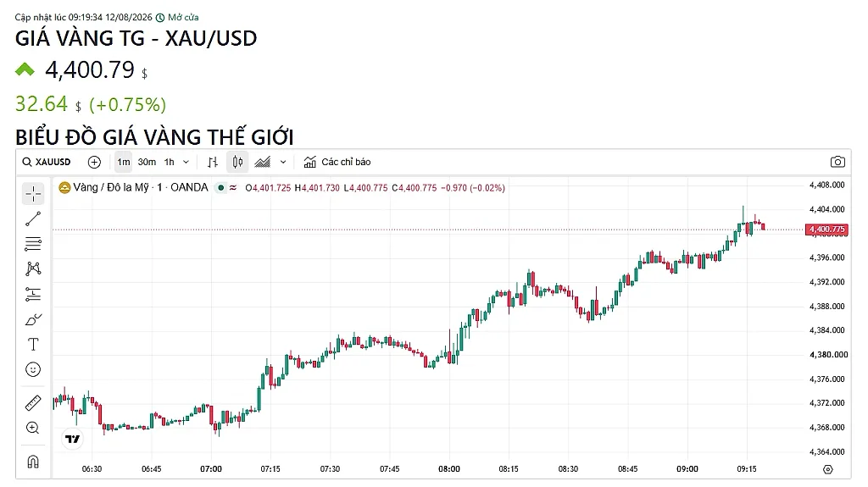Open the Fibonacci retracement tool
The width and height of the screenshot is (868, 487).
[x=33, y=244]
